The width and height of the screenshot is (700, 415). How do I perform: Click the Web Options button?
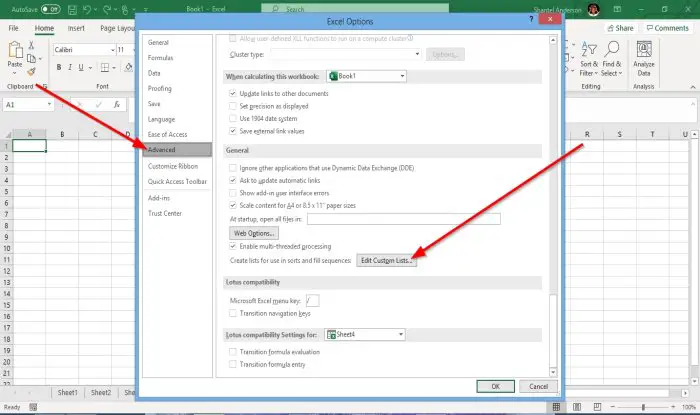click(254, 233)
